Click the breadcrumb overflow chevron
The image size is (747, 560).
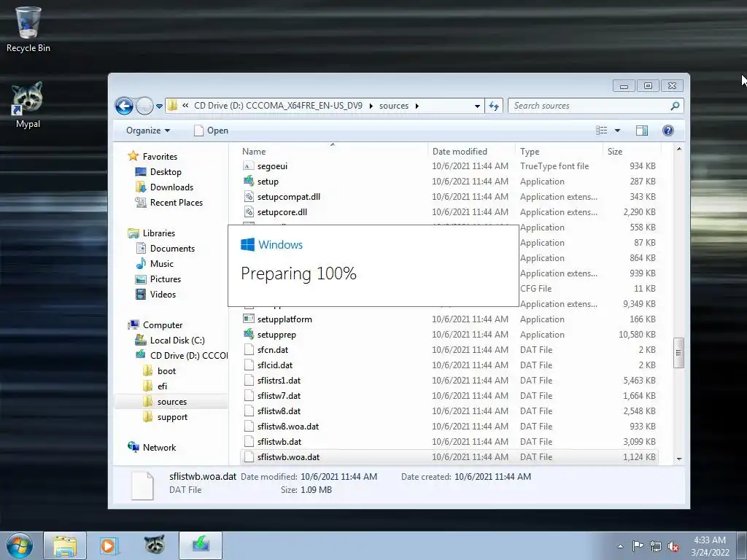(185, 106)
